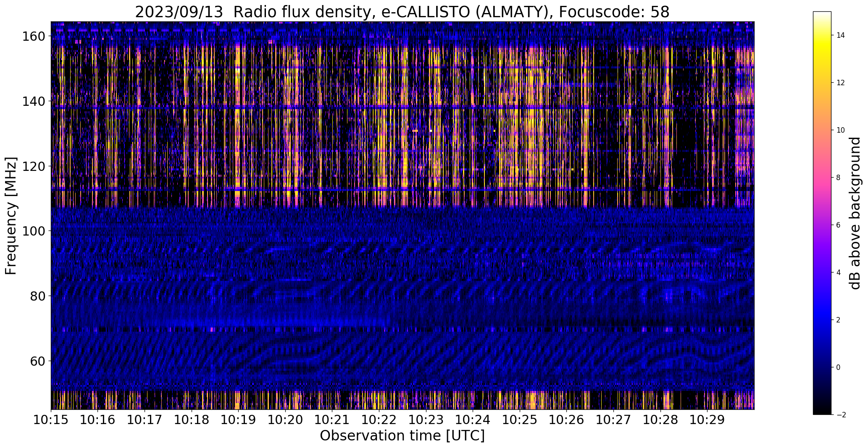The width and height of the screenshot is (868, 448).
Task: Click the 10:19 time tick label
Action: [238, 420]
